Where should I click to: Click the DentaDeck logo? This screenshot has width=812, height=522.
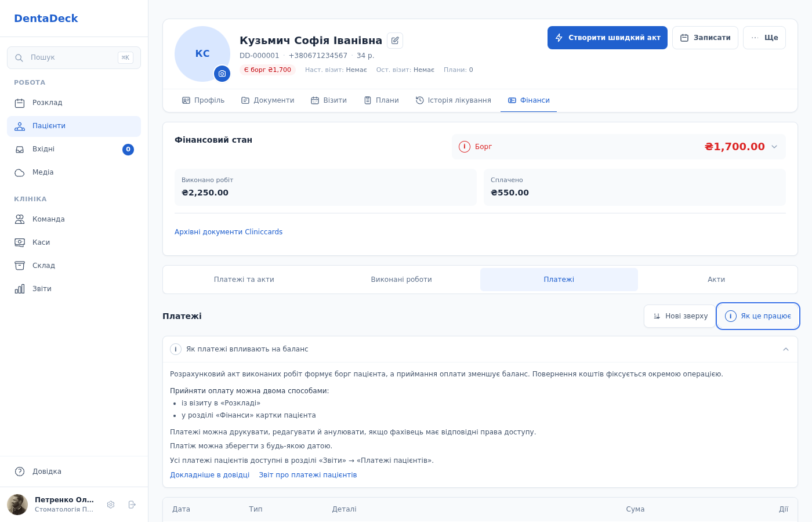click(46, 19)
